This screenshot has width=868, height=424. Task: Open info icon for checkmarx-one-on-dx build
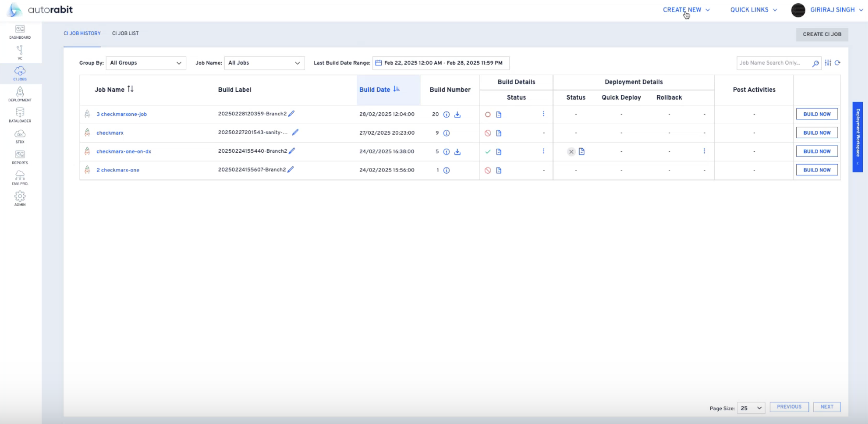[x=447, y=152]
